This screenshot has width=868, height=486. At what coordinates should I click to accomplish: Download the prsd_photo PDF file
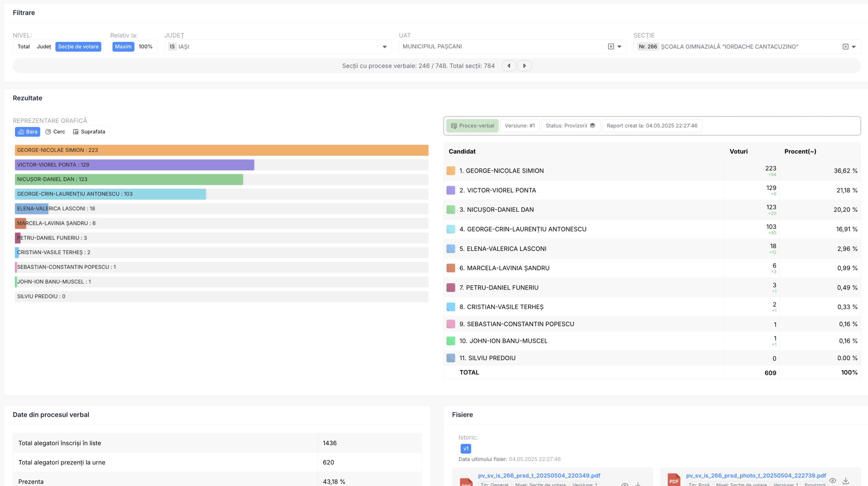click(x=846, y=481)
